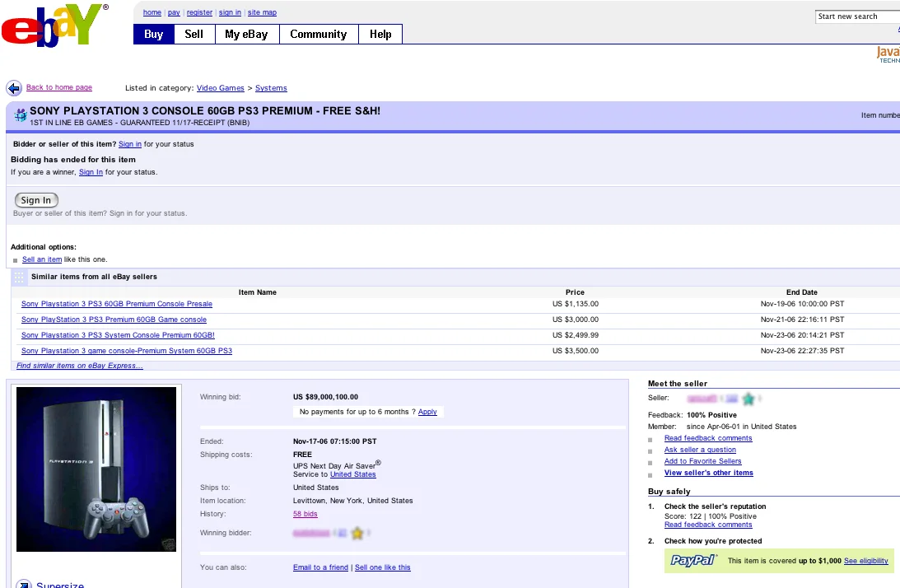
Task: Click the Sell an item link
Action: click(42, 259)
